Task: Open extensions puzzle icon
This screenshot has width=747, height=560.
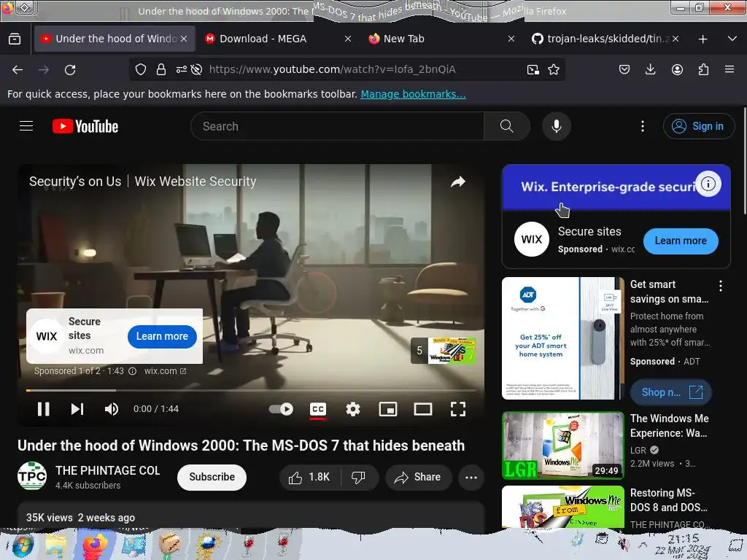Action: pyautogui.click(x=703, y=69)
